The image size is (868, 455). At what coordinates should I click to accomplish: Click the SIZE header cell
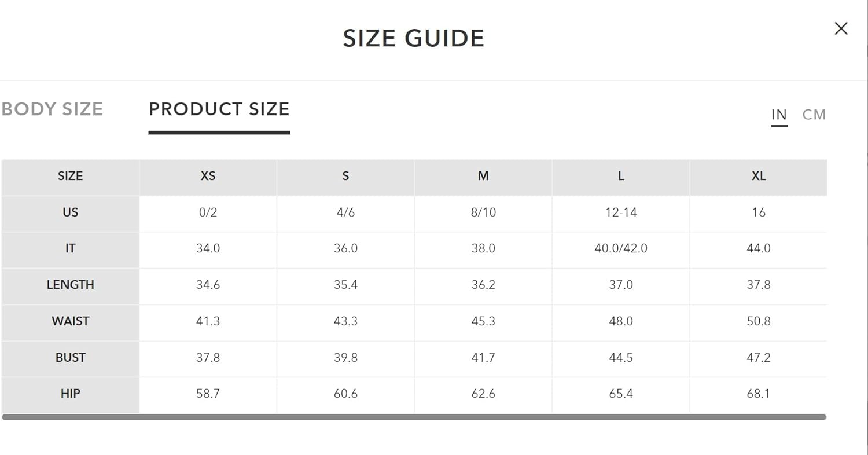point(70,176)
